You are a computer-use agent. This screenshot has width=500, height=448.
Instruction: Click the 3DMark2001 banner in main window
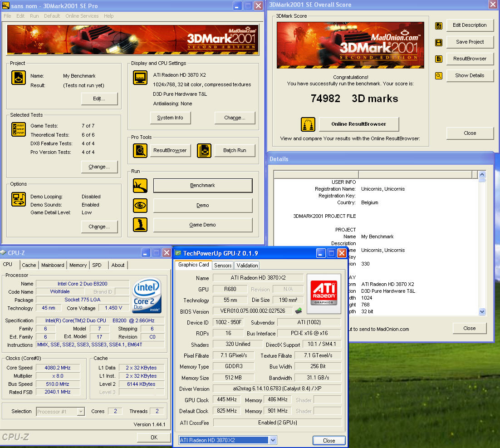click(132, 39)
